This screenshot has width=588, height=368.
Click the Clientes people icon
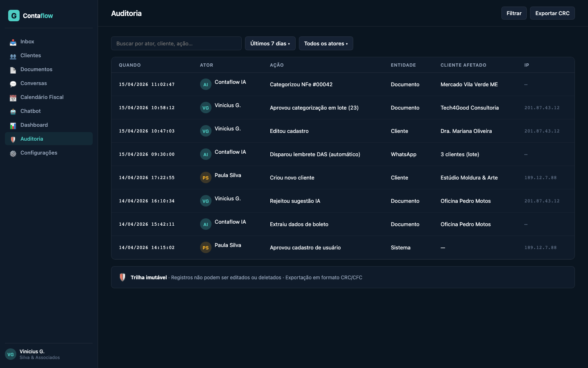(x=13, y=56)
